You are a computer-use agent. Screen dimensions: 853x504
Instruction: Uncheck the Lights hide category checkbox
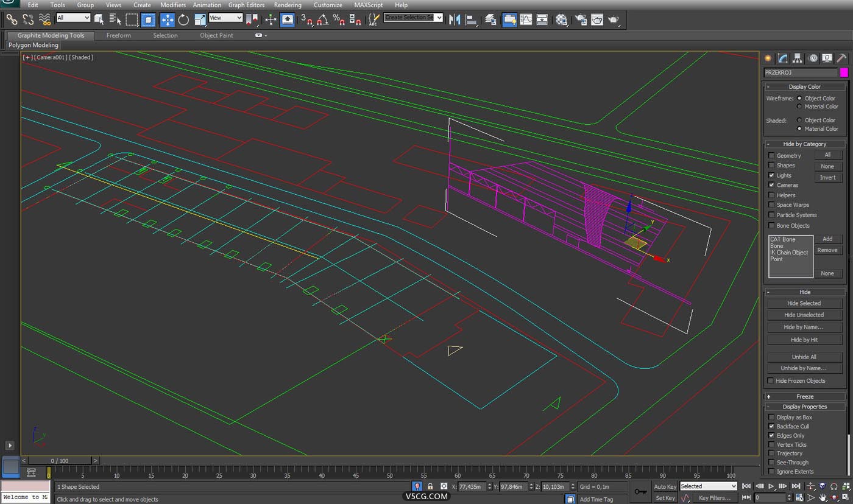(771, 175)
